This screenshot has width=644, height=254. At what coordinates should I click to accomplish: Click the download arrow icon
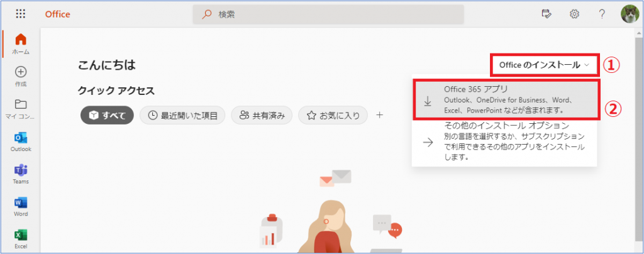tap(428, 100)
